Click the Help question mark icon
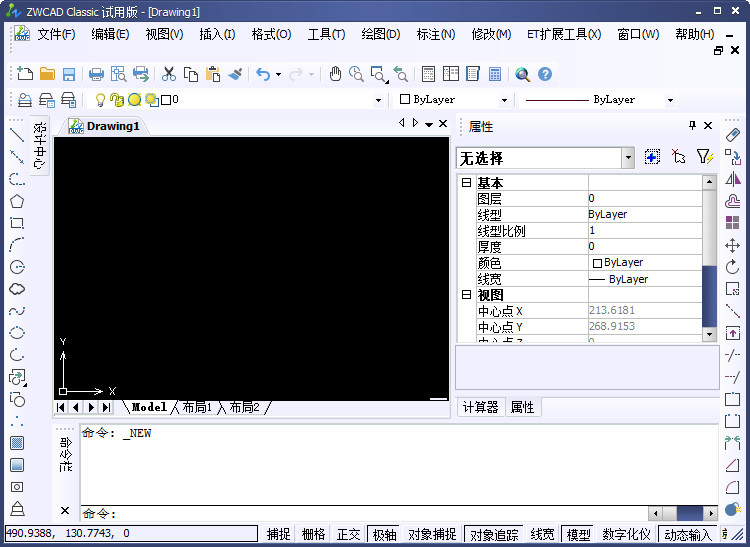This screenshot has width=750, height=547. click(x=545, y=74)
